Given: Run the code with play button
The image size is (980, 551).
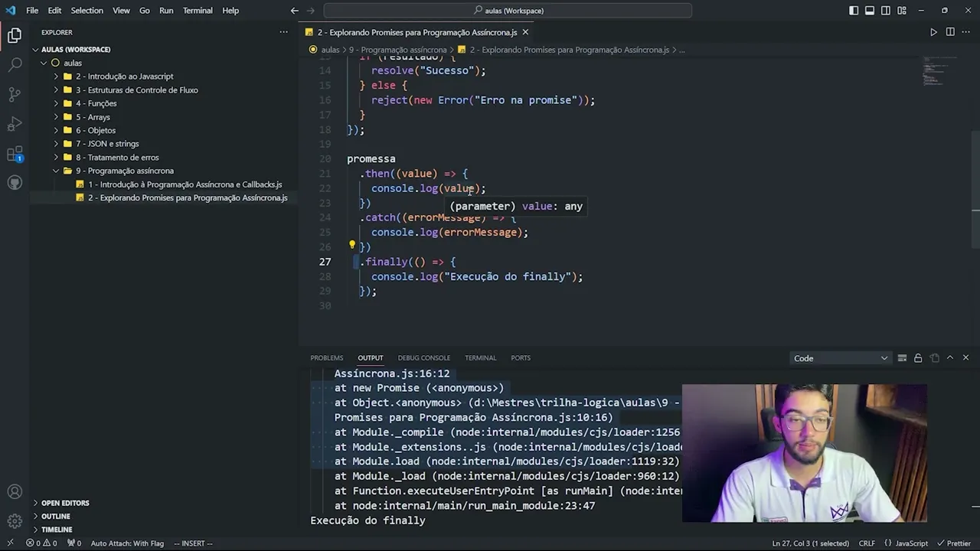Looking at the screenshot, I should 933,32.
